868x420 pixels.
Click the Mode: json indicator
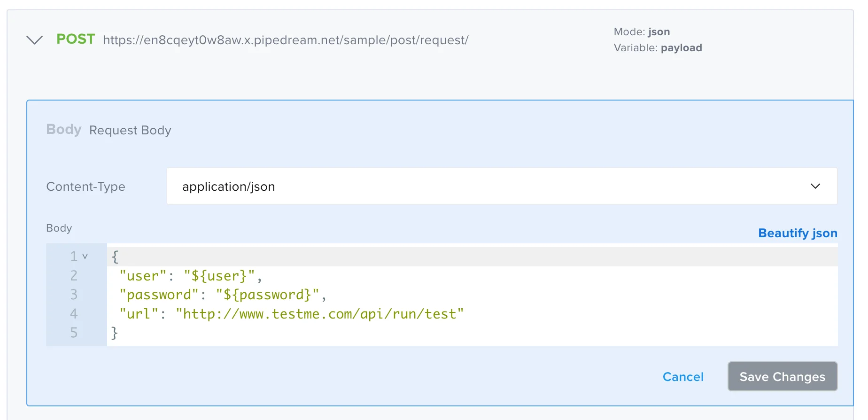click(x=641, y=32)
